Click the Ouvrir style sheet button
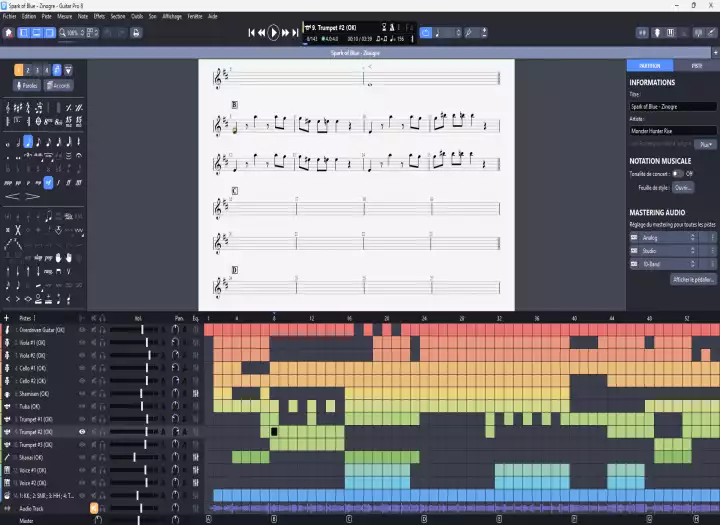 click(683, 187)
